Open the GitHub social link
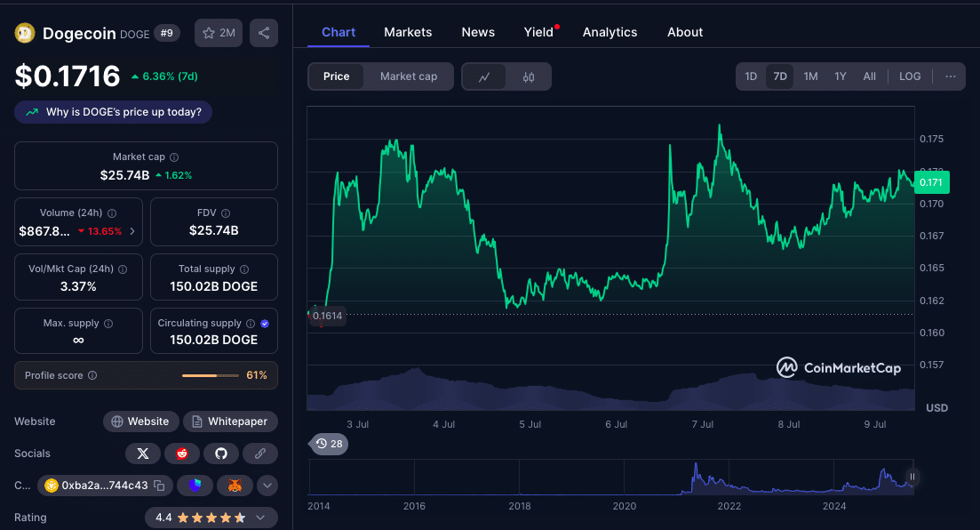Screen dimensions: 980x530 pos(221,454)
